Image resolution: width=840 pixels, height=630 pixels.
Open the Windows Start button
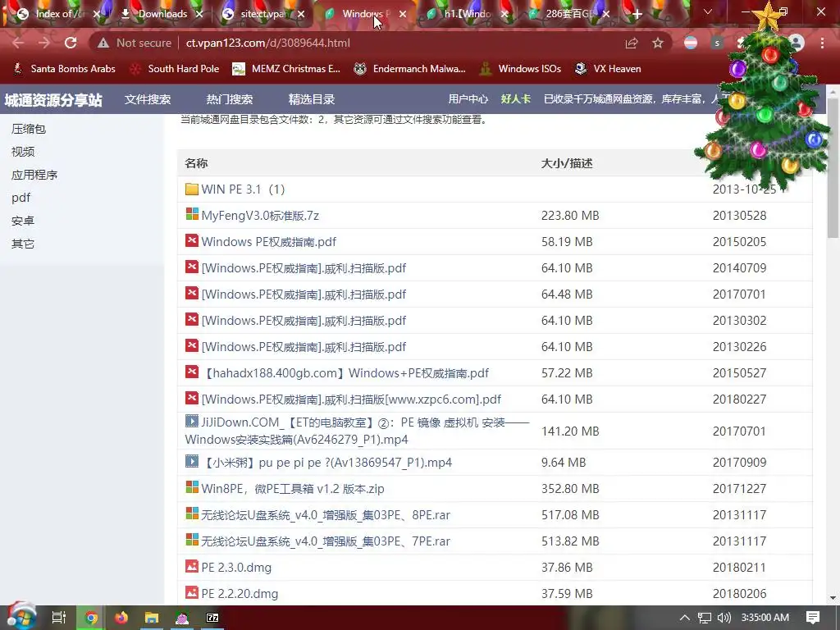point(21,617)
